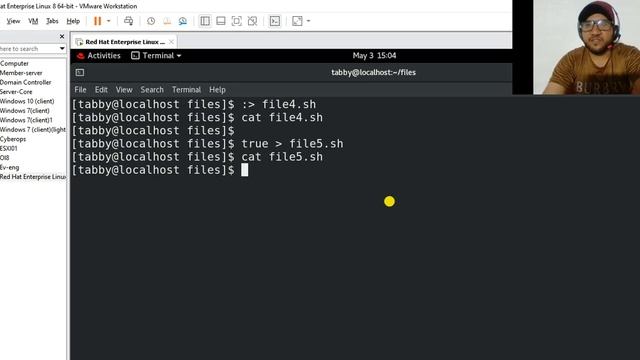The height and width of the screenshot is (360, 640).
Task: Toggle the library sidebar view icon
Action: 205,21
